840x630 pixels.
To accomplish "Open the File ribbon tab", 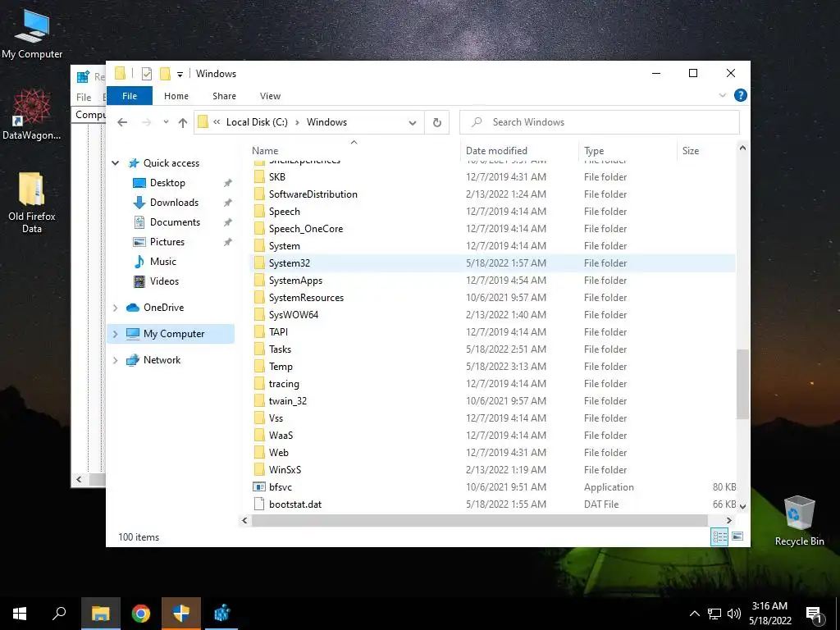I will click(130, 96).
